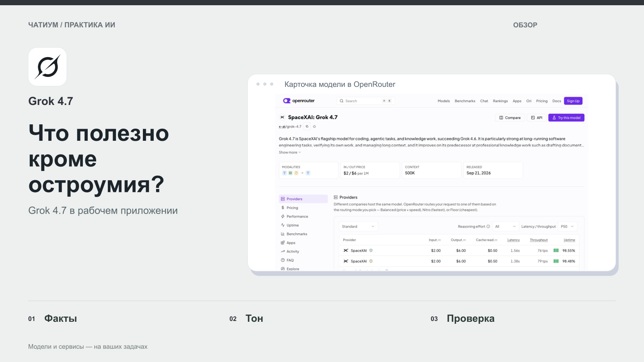Click the Compare button
The width and height of the screenshot is (644, 362).
click(510, 118)
